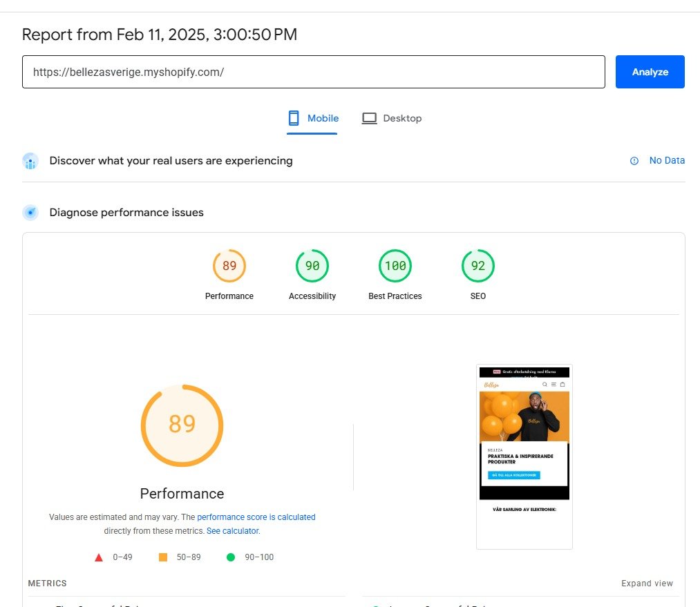700x607 pixels.
Task: Click the URL input field with bellezasverige address
Action: [314, 71]
